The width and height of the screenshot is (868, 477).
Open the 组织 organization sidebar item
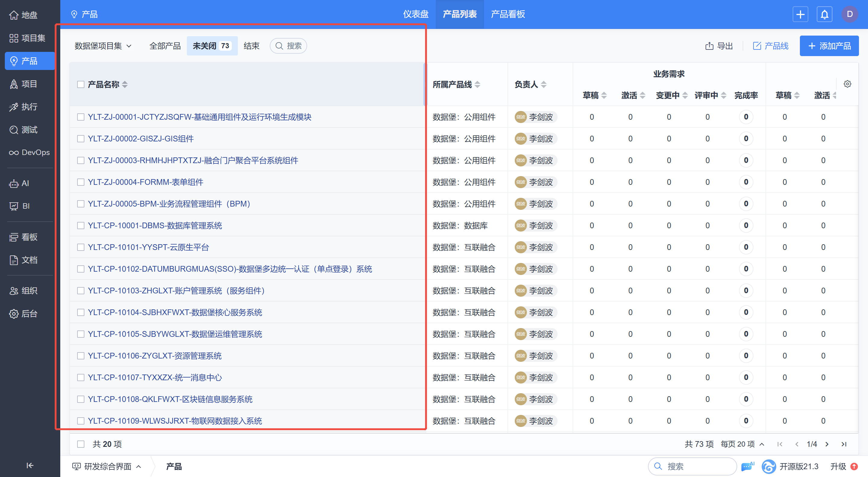23,291
